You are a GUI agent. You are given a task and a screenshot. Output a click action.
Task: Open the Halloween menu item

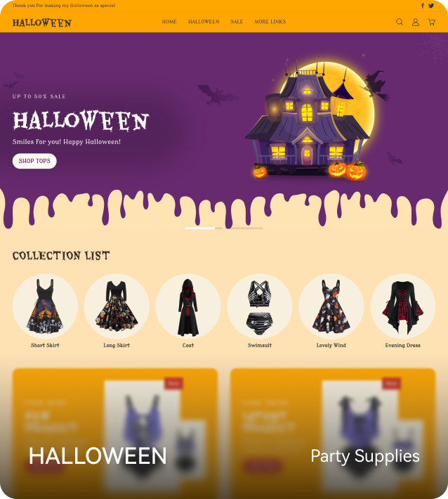click(x=204, y=22)
